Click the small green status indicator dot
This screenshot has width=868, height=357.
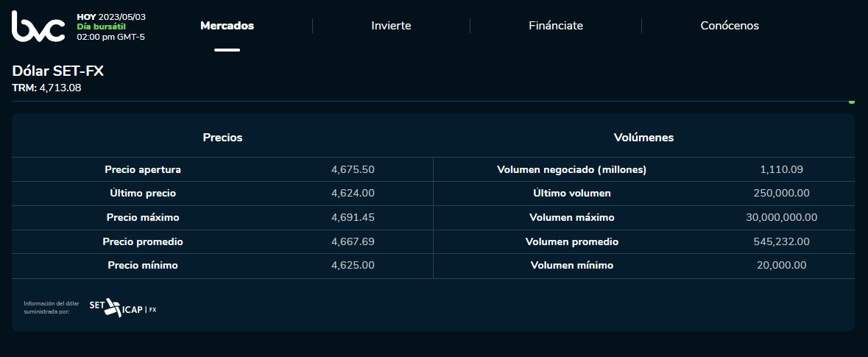[x=851, y=102]
